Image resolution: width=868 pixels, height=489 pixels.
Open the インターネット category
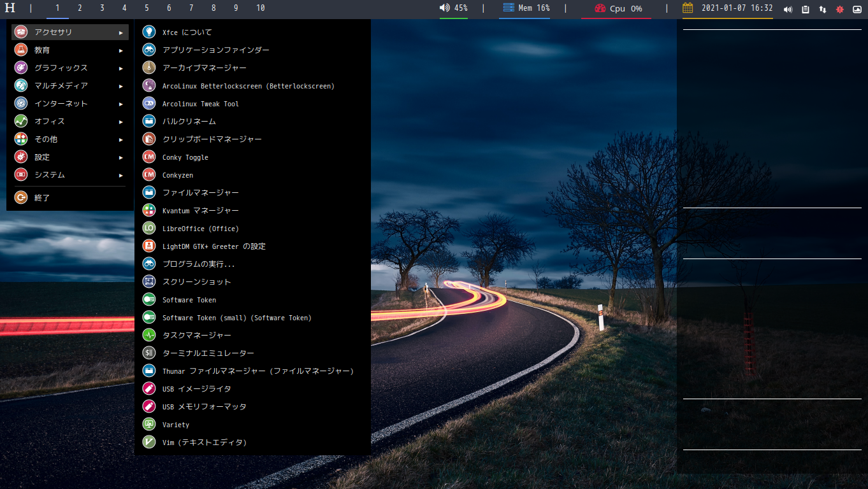coord(70,103)
